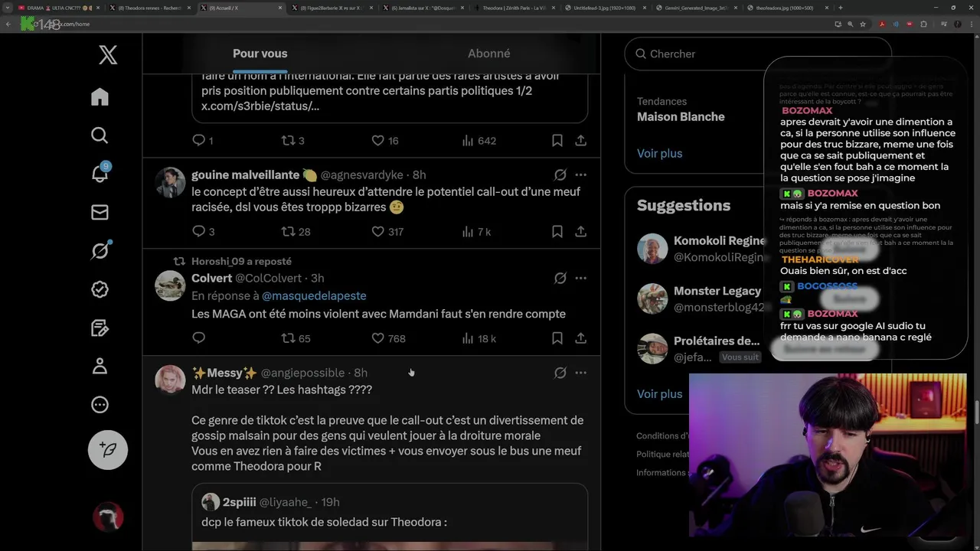Open more options on gouine malveillante's post
The width and height of the screenshot is (980, 551).
pyautogui.click(x=581, y=174)
